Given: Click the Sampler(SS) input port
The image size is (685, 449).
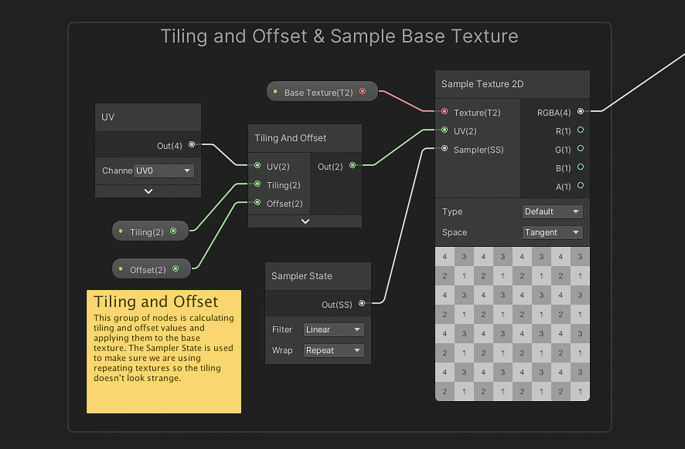Looking at the screenshot, I should [445, 149].
